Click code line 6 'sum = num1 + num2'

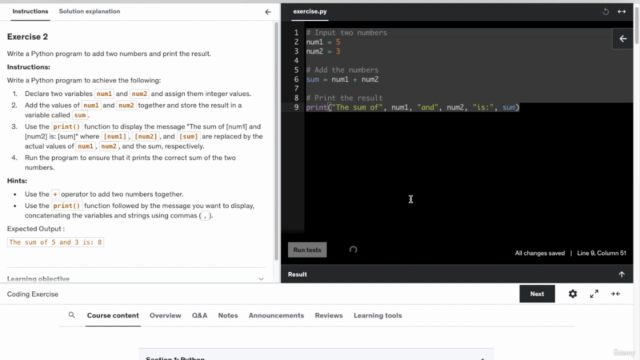(342, 79)
